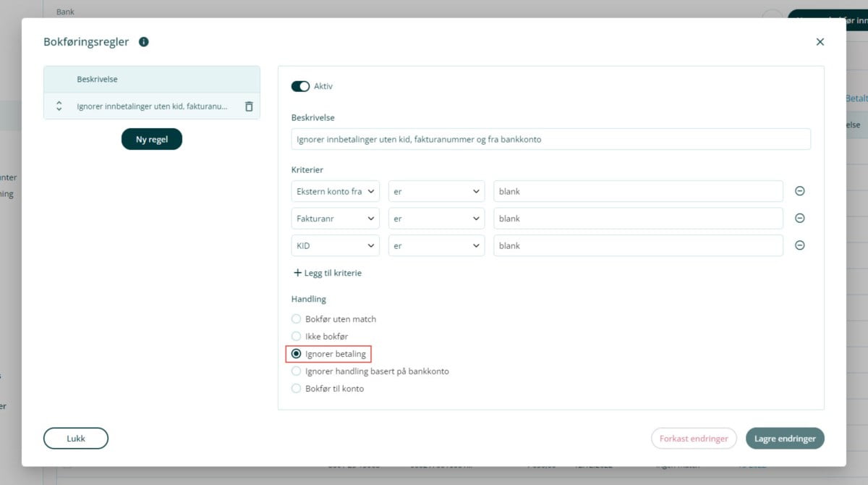Choose Bokfør til konto radio option

coord(296,389)
